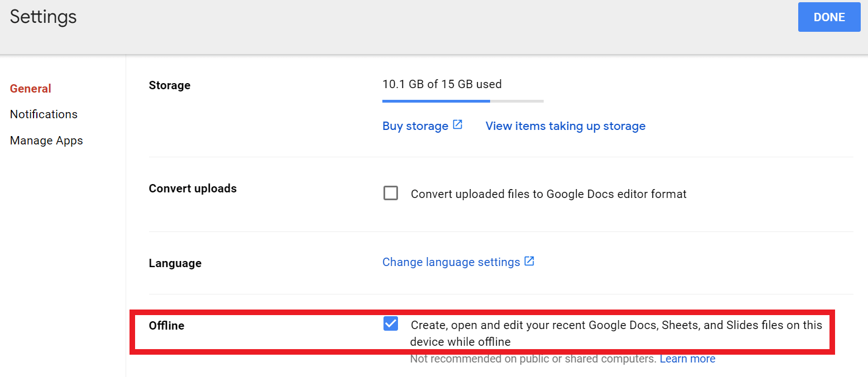868x377 pixels.
Task: Click the storage usage progress bar
Action: tap(463, 101)
